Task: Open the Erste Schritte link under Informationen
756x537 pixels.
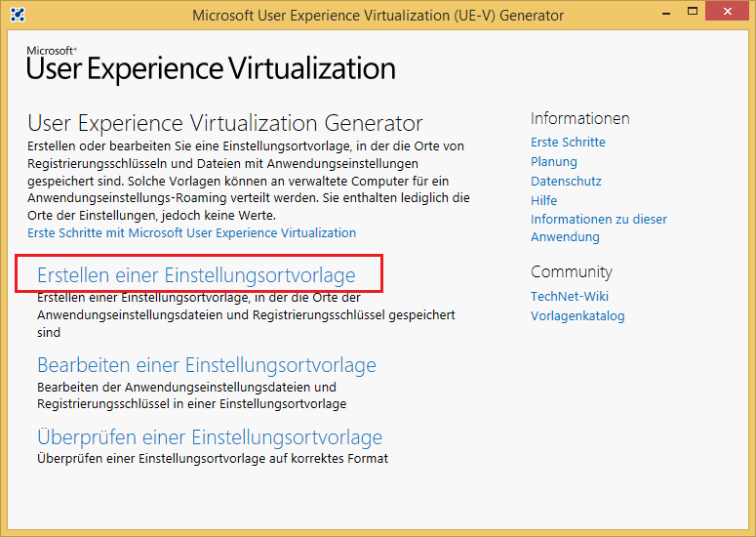Action: 568,142
